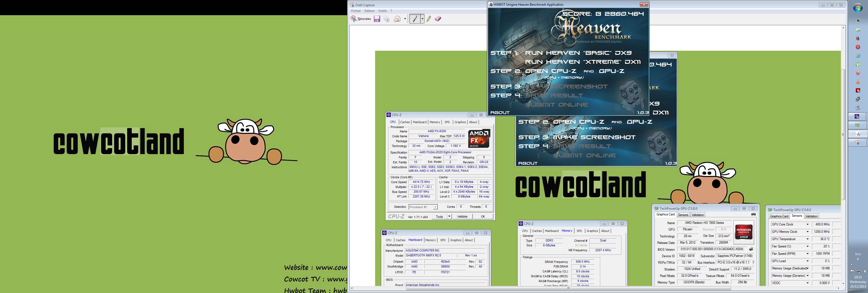Open the Edition menu
This screenshot has height=293, width=868.
click(369, 11)
